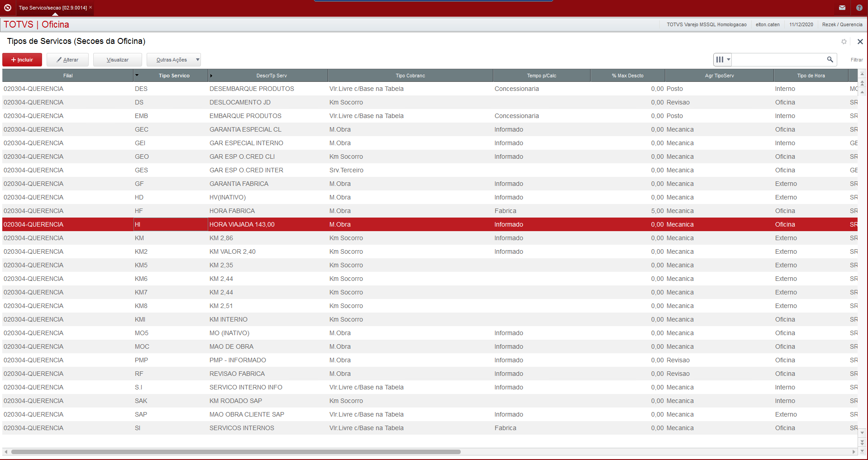Screen dimensions: 868x460
Task: Select the KM VALOR 2,40 row
Action: pos(430,251)
